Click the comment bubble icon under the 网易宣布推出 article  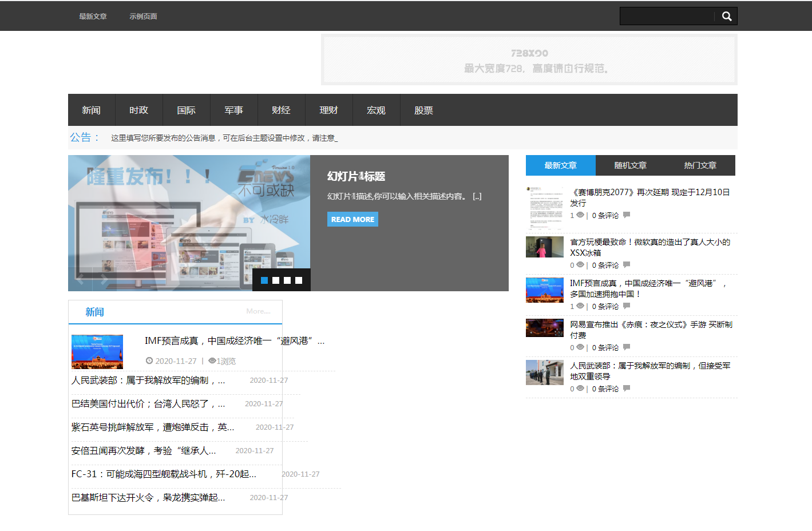tap(627, 347)
